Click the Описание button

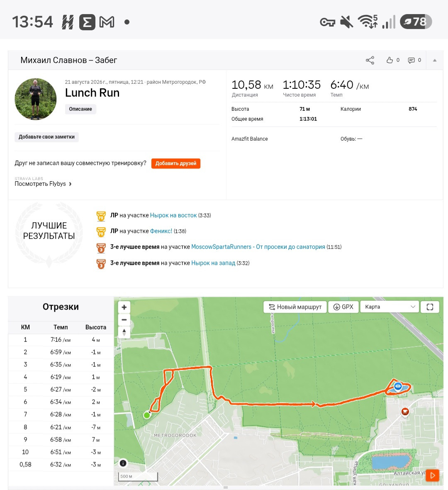point(80,109)
